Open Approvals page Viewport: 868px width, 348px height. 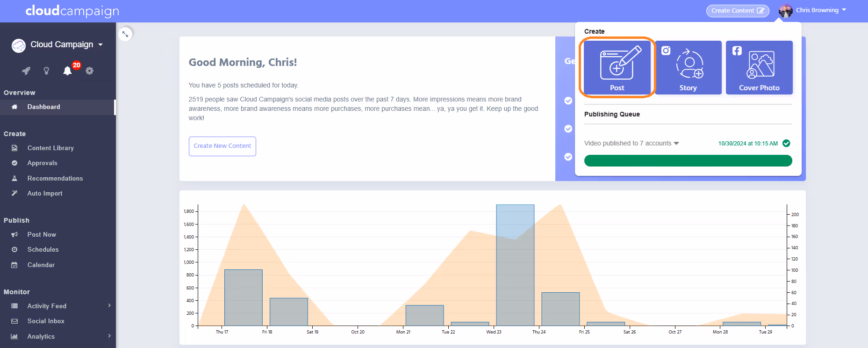click(42, 163)
